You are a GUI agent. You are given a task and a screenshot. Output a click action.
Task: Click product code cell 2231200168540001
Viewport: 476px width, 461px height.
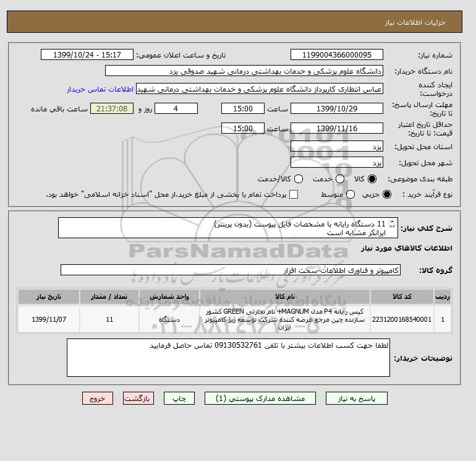point(402,319)
